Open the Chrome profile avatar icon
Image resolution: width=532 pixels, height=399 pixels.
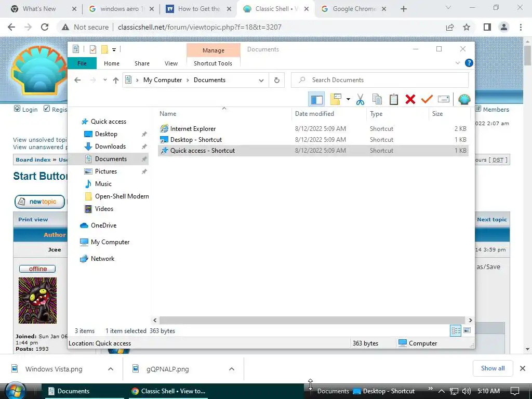[504, 27]
